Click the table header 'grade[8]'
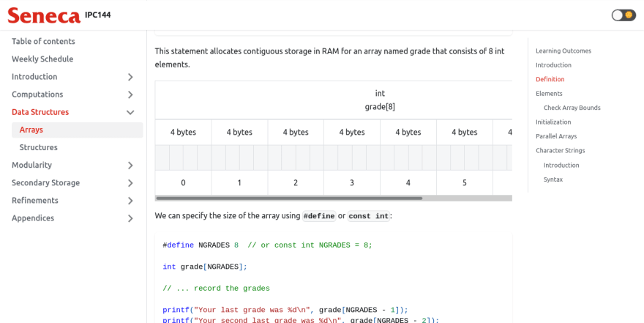 coord(380,107)
